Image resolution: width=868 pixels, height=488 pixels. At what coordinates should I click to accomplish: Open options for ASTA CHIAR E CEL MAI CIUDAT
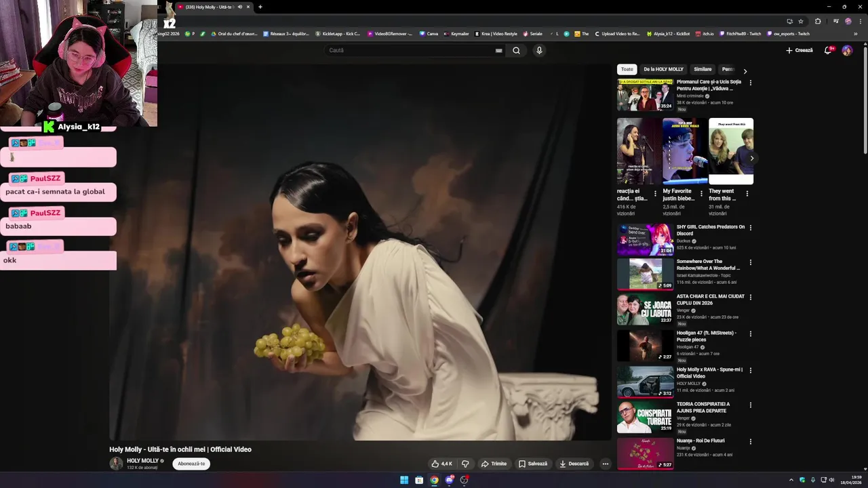(x=750, y=297)
